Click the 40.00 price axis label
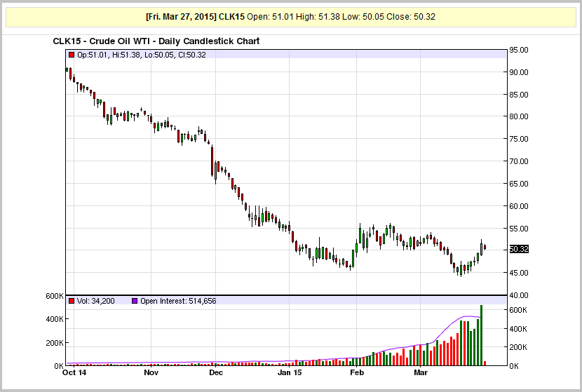This screenshot has width=582, height=392. coord(518,295)
